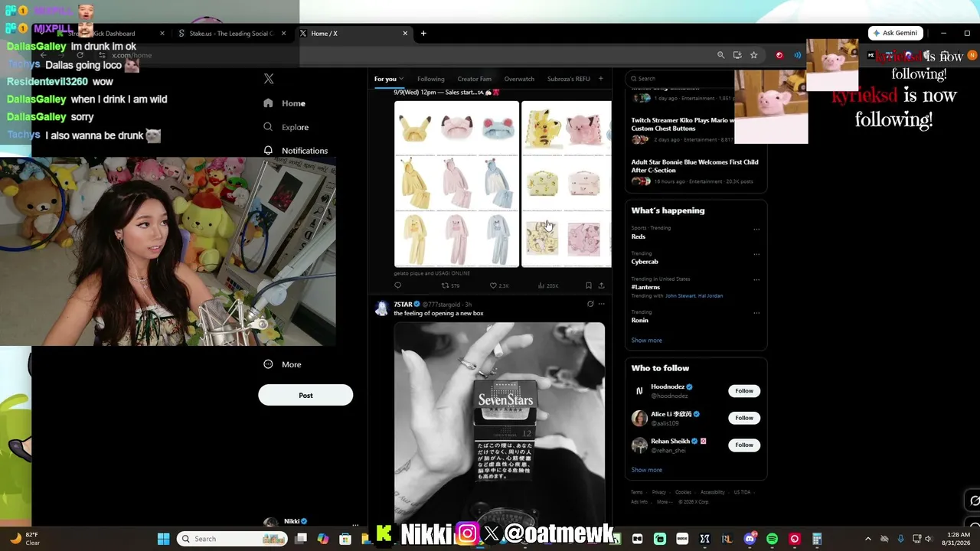Open the Seven Stars cigarette box photo
Screen dimensions: 980x551
click(x=499, y=425)
